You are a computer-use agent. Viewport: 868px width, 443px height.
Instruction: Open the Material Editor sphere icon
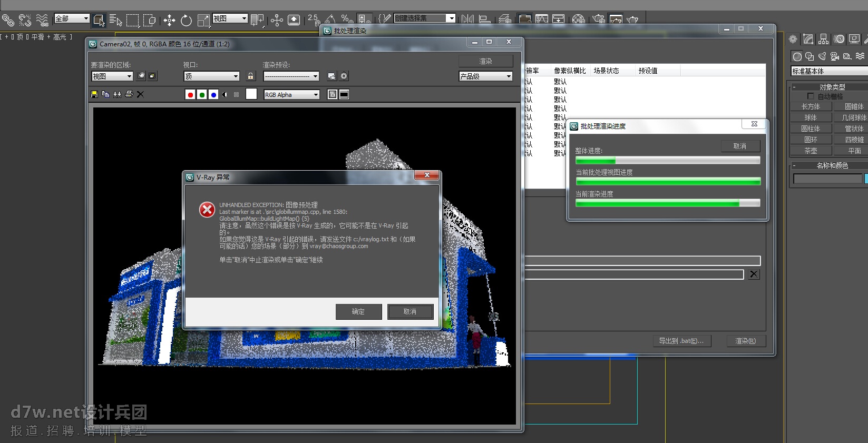579,19
